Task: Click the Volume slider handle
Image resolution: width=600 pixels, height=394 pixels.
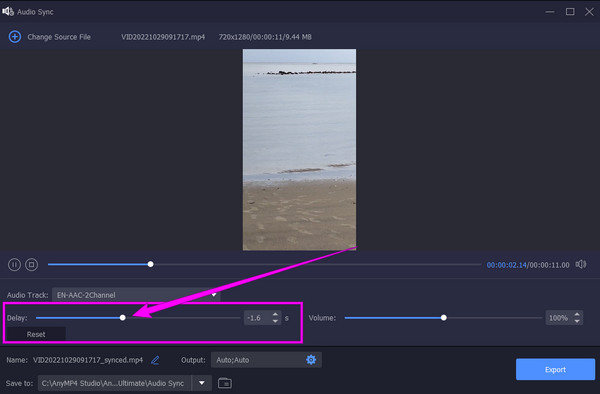Action: 443,317
